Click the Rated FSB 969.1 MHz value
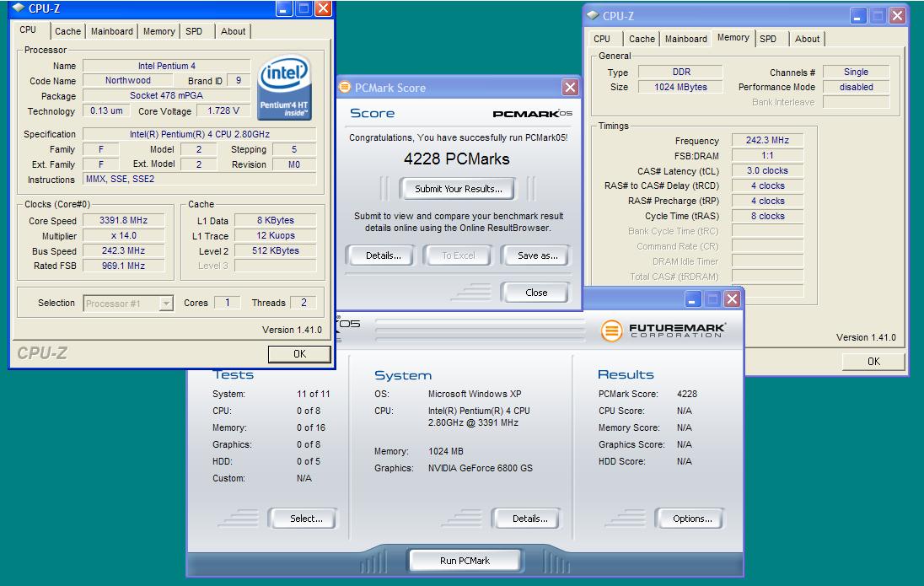This screenshot has height=586, width=924. coord(123,266)
